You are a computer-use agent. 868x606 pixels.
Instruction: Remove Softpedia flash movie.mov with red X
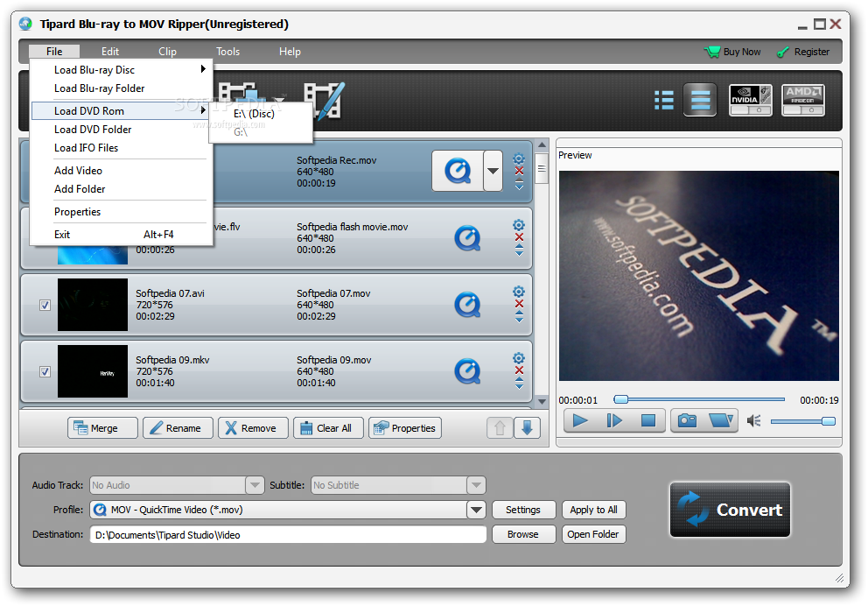click(x=519, y=237)
